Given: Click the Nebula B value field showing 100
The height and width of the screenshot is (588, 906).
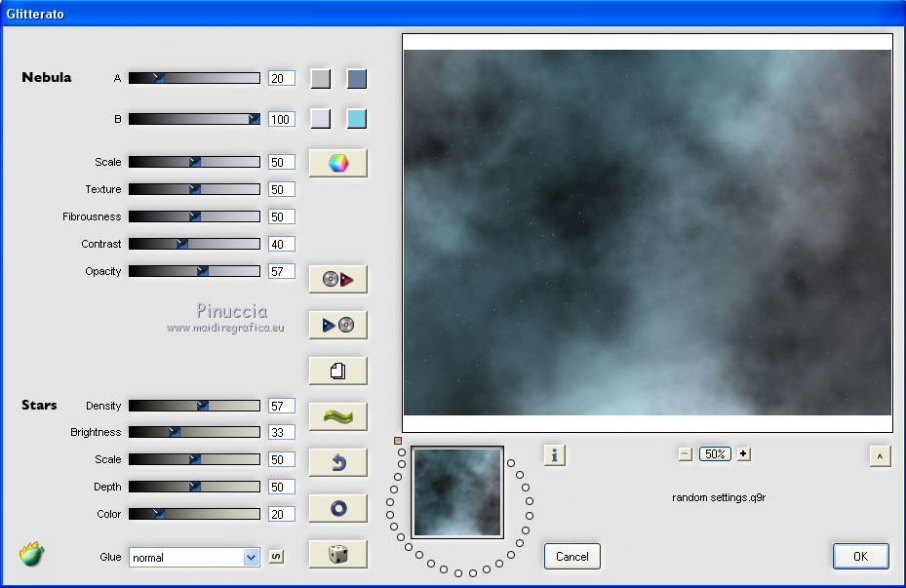Looking at the screenshot, I should coord(282,119).
